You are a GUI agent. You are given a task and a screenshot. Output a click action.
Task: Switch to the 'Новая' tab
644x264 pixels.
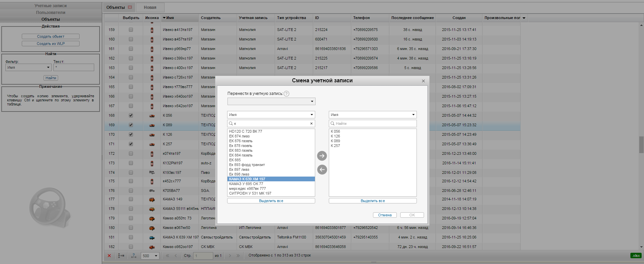[150, 7]
